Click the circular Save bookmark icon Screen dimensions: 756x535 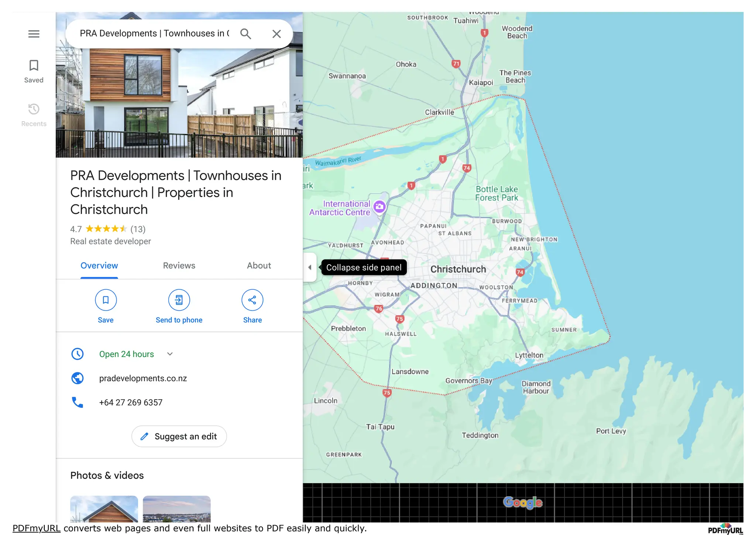106,300
